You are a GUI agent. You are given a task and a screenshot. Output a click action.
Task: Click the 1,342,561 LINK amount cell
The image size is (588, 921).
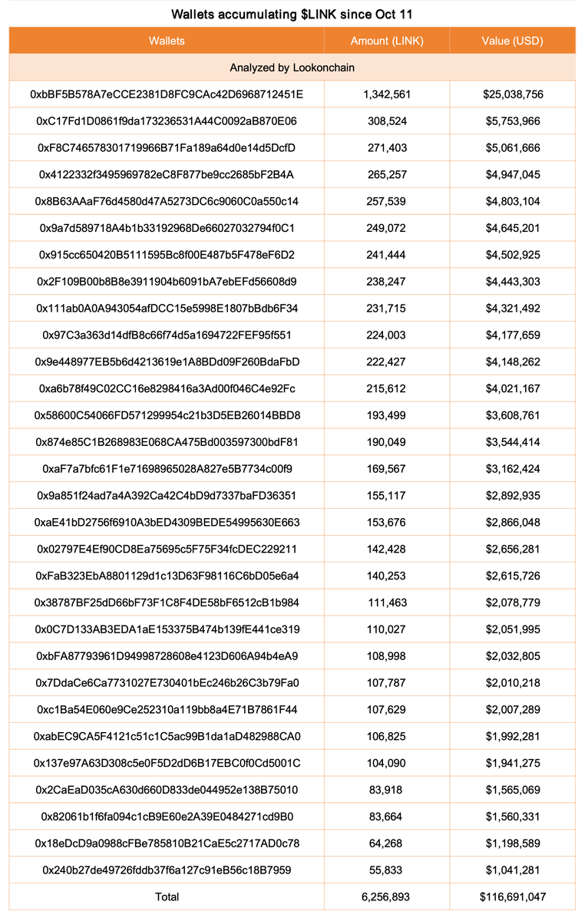click(x=387, y=94)
